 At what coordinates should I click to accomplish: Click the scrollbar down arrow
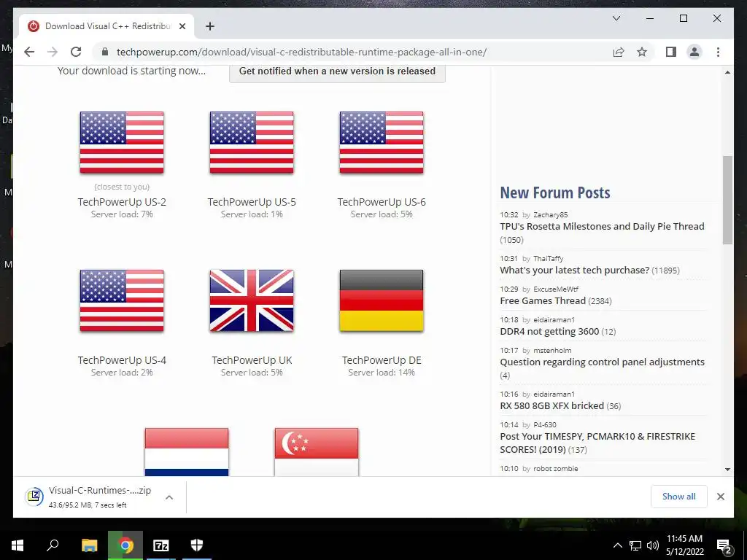coord(727,470)
